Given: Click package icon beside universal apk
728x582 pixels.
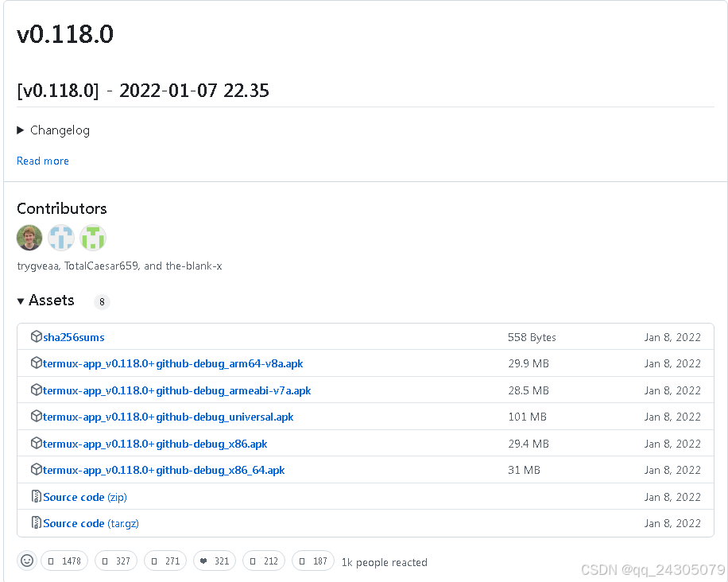Looking at the screenshot, I should [x=37, y=416].
